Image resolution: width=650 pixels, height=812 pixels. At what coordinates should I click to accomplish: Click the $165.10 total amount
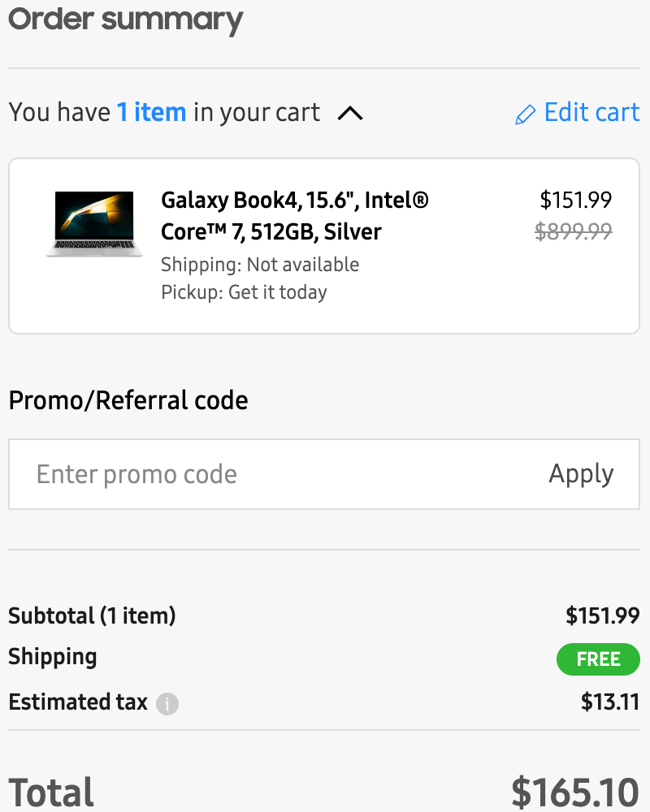point(575,793)
